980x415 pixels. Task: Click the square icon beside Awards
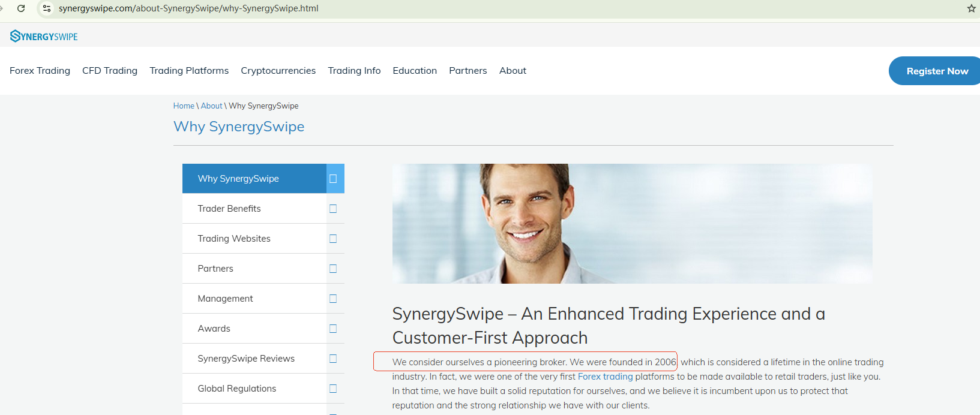[x=333, y=329]
